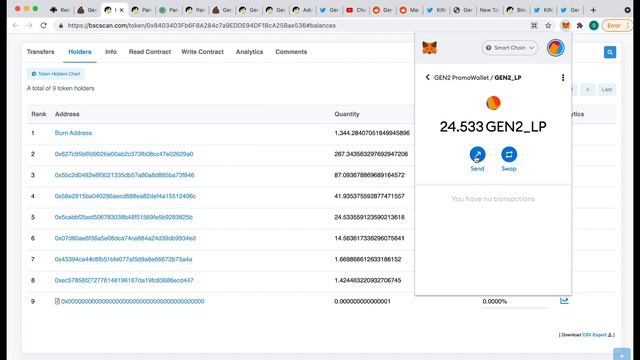Open rank 5 holder address 0x5cabbf2b
The height and width of the screenshot is (360, 640).
124,217
